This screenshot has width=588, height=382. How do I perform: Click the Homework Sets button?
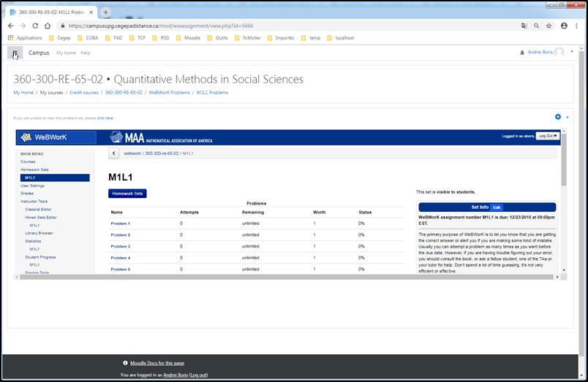pos(127,194)
